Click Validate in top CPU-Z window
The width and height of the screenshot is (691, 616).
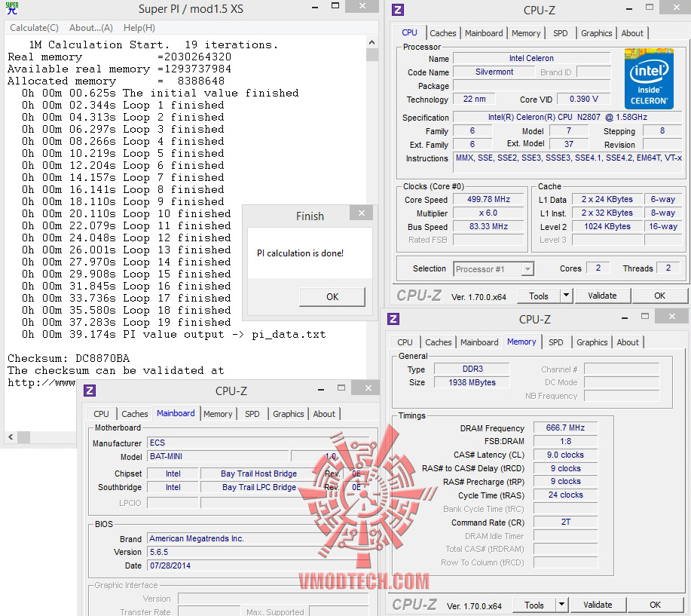pyautogui.click(x=602, y=296)
